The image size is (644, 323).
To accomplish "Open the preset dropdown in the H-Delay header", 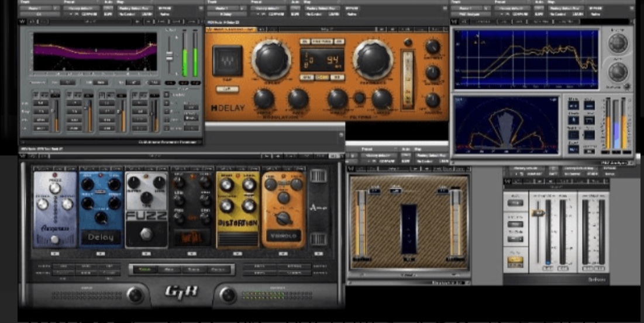I will [268, 8].
